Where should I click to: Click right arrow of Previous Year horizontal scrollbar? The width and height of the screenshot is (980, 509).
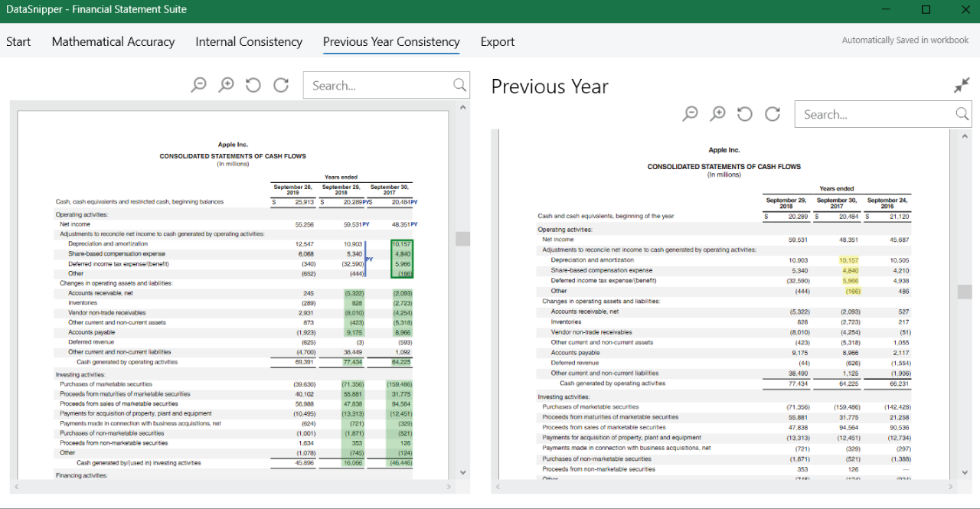tap(952, 487)
